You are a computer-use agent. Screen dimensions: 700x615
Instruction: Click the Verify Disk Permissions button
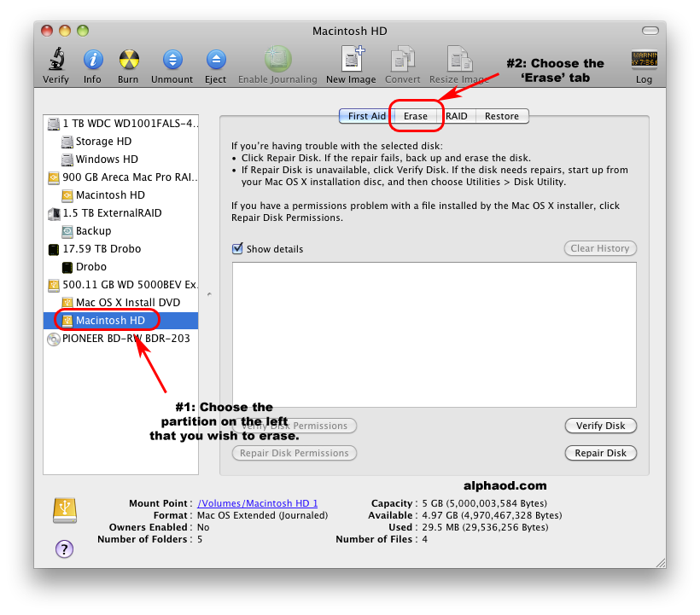coord(295,426)
